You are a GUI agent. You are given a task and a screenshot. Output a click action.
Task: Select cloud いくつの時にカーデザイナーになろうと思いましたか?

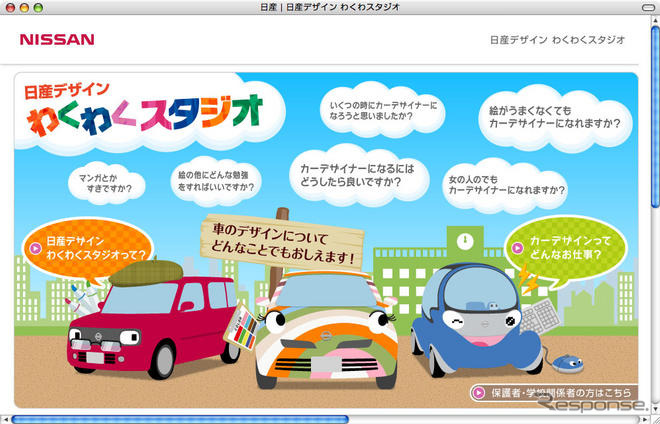pyautogui.click(x=382, y=110)
